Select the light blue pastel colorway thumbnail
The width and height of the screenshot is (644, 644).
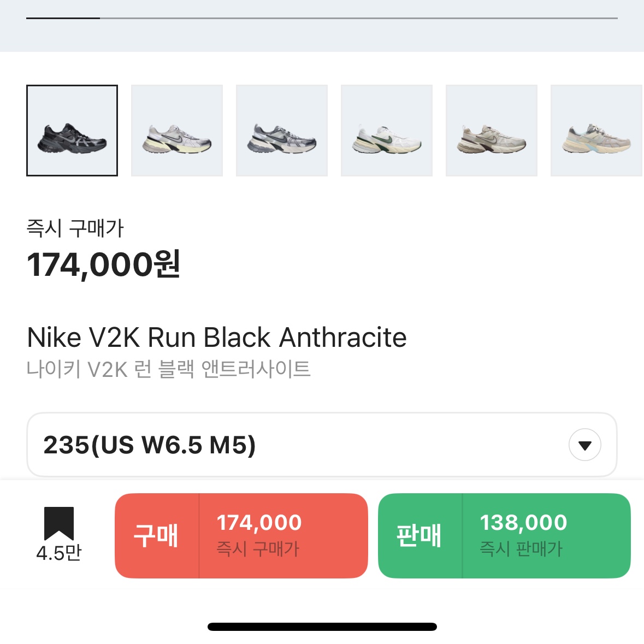[x=596, y=130]
